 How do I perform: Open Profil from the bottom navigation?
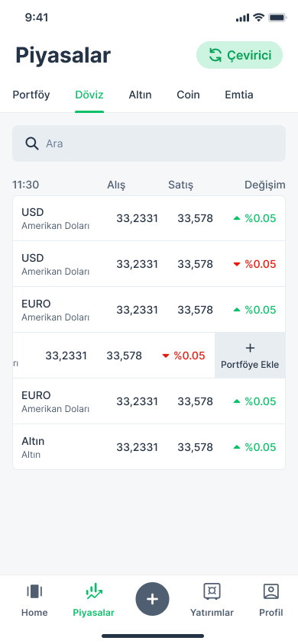[x=270, y=601]
